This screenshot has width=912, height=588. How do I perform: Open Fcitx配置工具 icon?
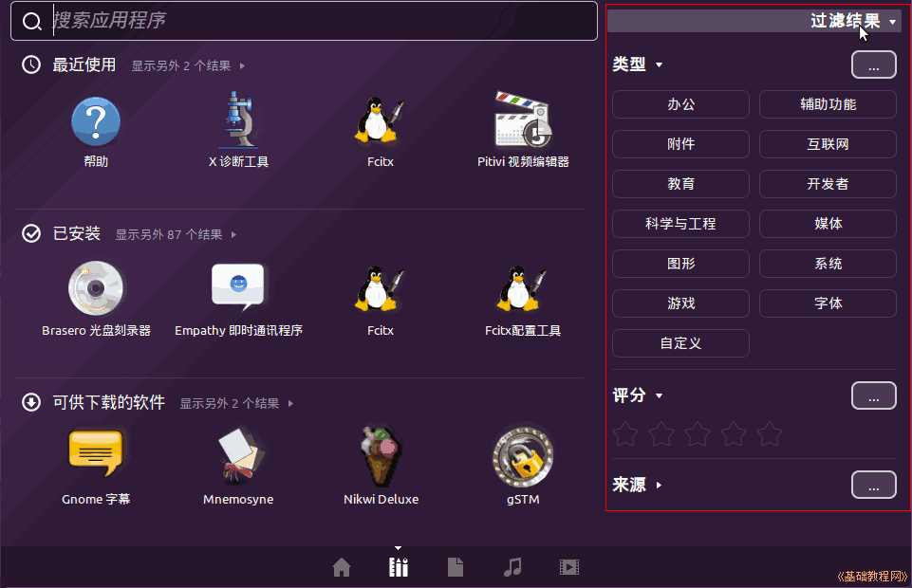[x=523, y=289]
